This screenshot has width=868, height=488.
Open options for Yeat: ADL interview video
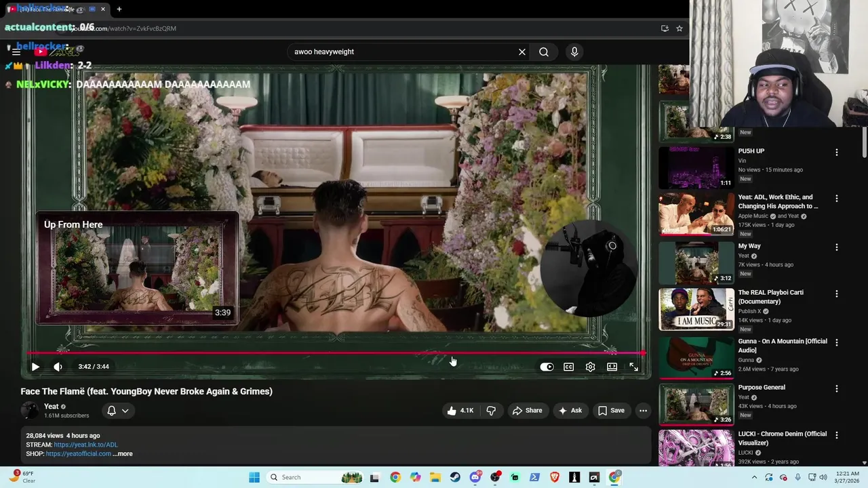click(836, 199)
